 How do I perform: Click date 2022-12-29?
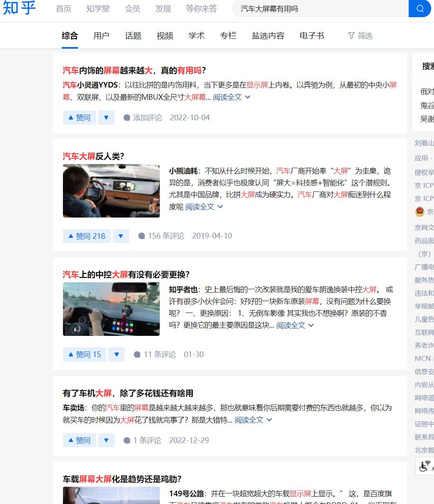(189, 441)
